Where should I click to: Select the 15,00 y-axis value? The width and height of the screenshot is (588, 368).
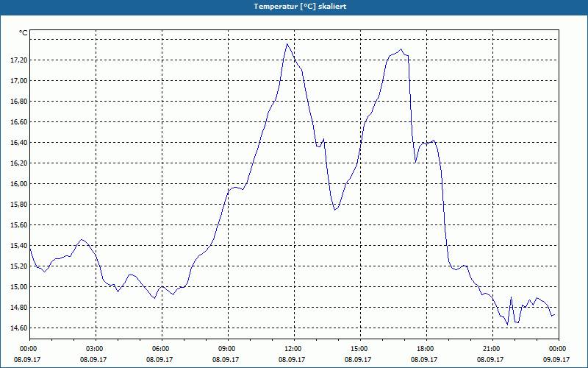coord(21,287)
